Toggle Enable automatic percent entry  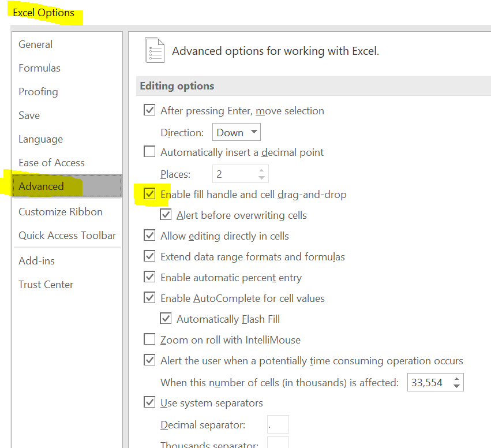(149, 277)
